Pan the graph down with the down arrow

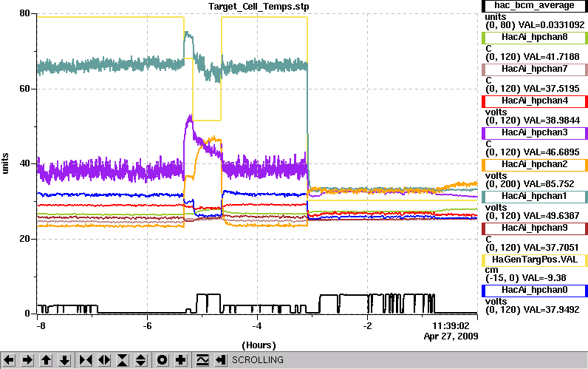(x=64, y=360)
